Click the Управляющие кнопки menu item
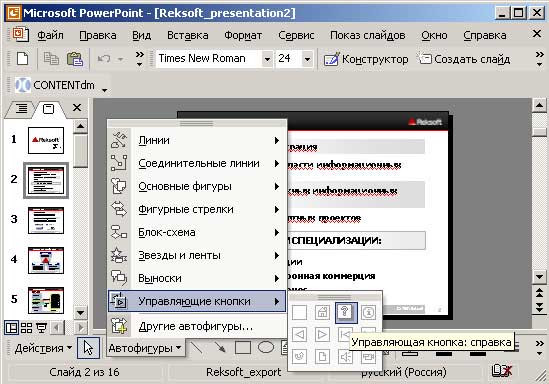This screenshot has height=384, width=549. (x=197, y=301)
